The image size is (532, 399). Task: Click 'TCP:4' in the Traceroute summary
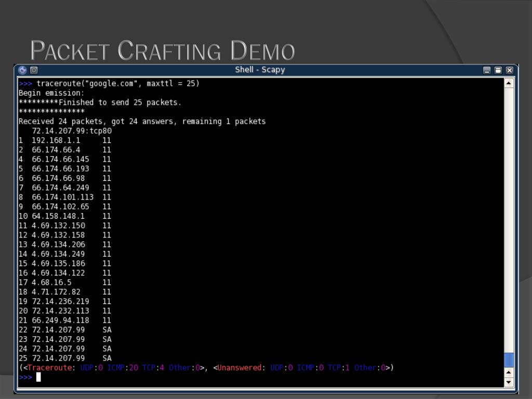153,368
